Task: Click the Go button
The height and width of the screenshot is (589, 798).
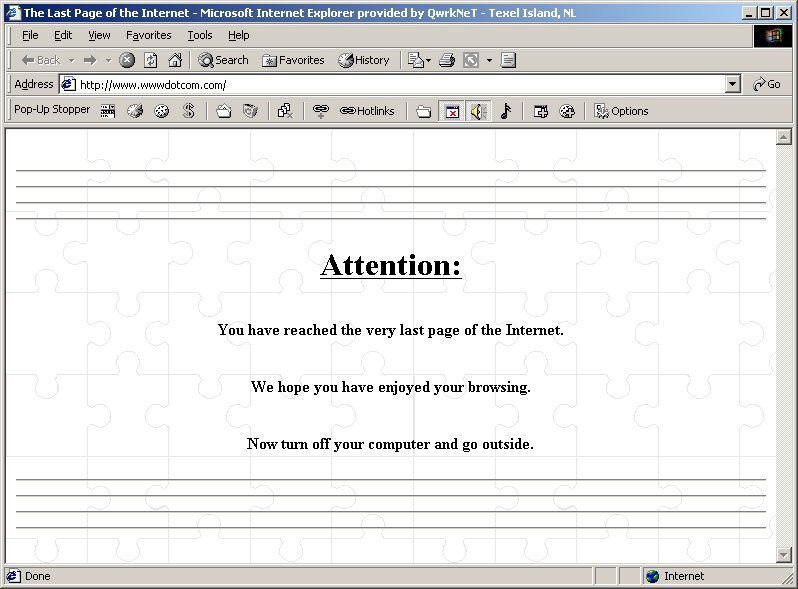Action: coord(767,85)
